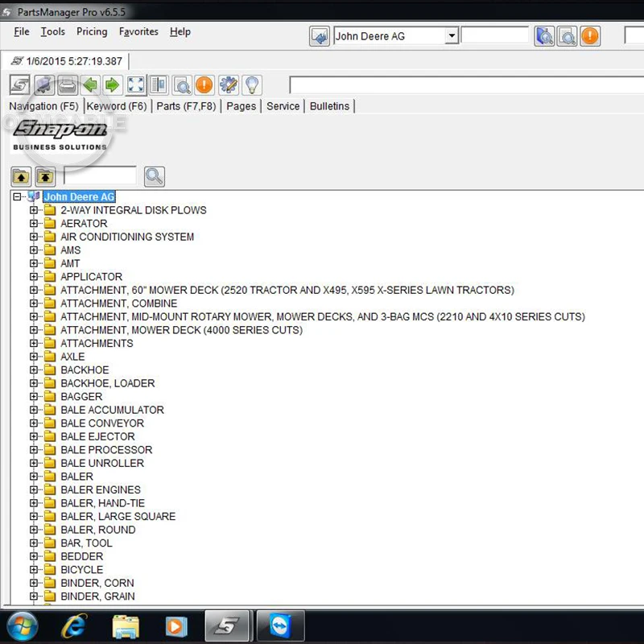The width and height of the screenshot is (644, 644).
Task: Click the orange alert toolbar icon
Action: pos(204,85)
